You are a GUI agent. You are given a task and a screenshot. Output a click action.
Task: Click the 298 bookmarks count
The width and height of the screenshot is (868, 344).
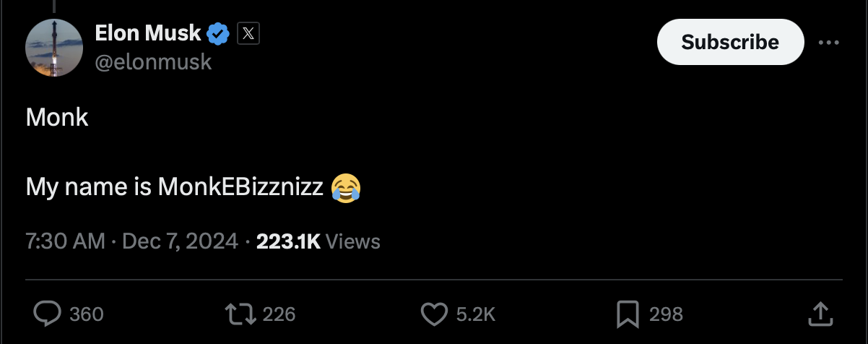[666, 314]
